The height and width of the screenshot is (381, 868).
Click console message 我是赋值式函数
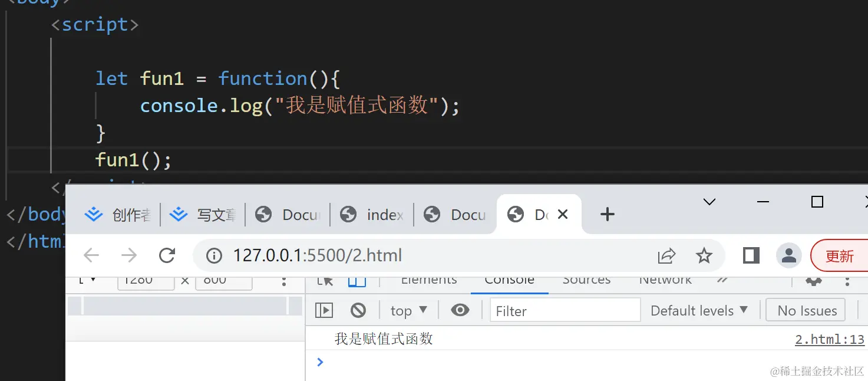(x=384, y=339)
